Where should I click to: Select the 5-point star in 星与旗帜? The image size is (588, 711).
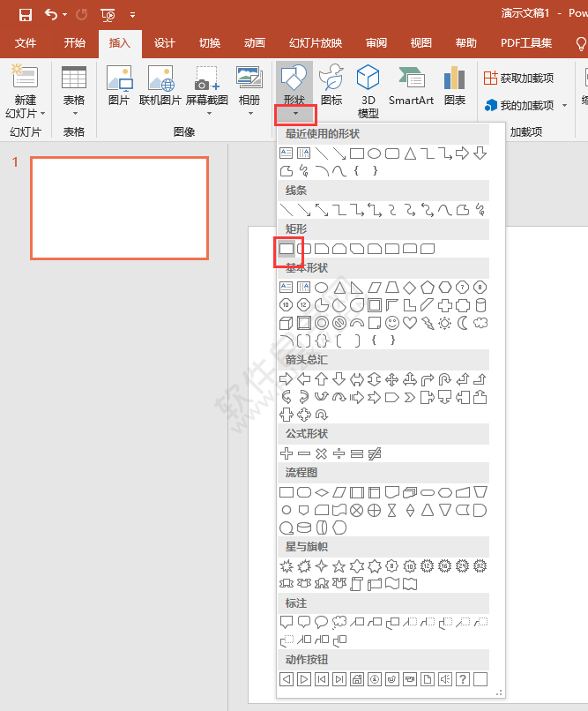339,566
